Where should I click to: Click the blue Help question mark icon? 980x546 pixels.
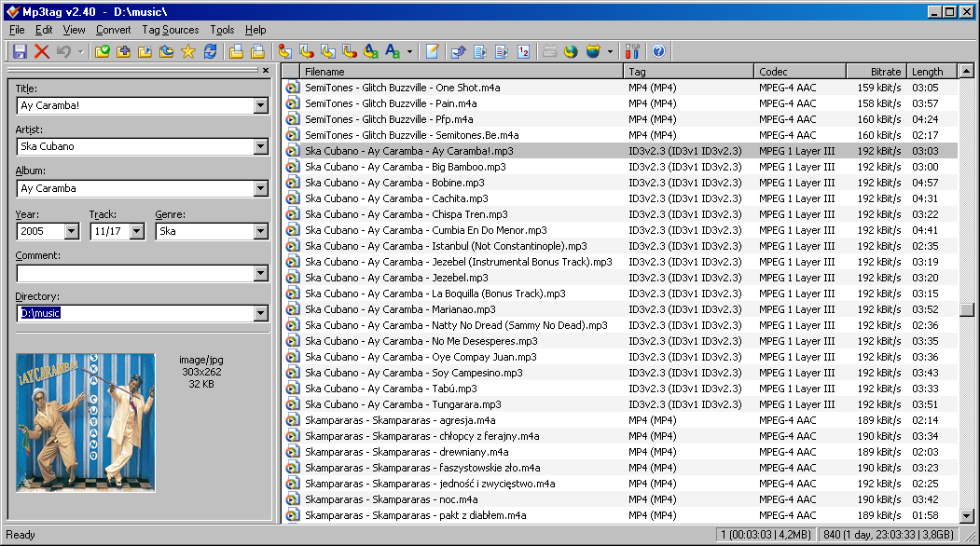[658, 51]
